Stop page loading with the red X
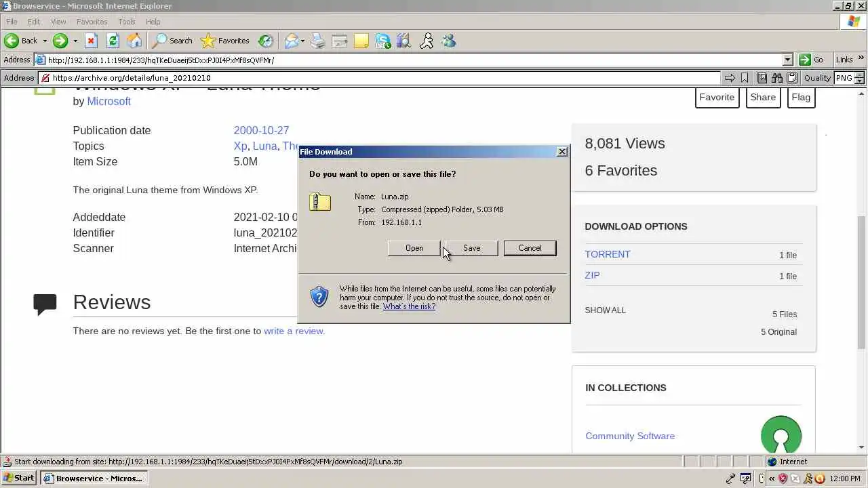The height and width of the screenshot is (488, 868). point(92,41)
